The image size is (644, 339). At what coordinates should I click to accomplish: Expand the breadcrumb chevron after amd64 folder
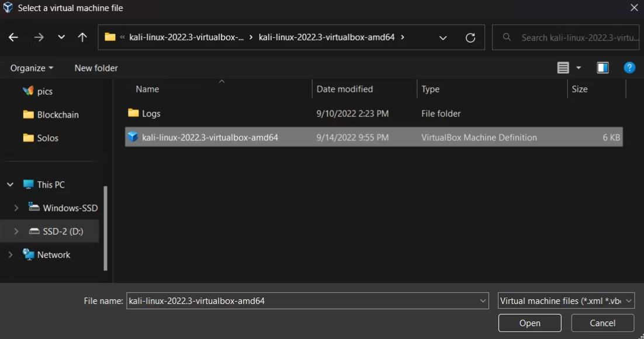pyautogui.click(x=403, y=37)
